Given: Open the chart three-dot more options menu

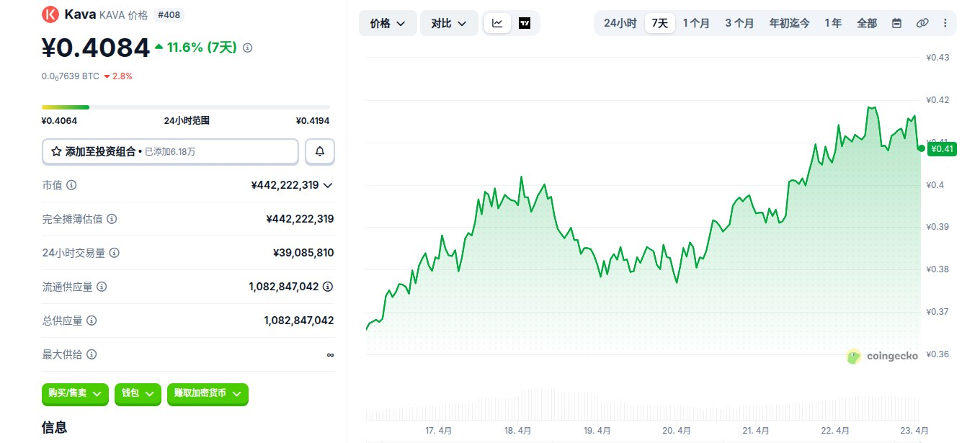Looking at the screenshot, I should [x=945, y=23].
